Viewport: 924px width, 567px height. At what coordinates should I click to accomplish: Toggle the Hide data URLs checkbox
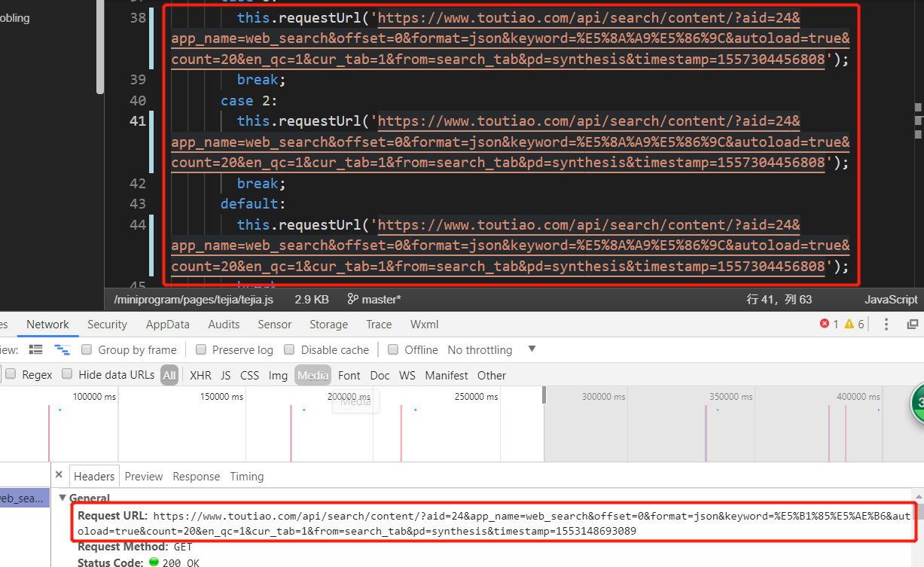point(67,373)
